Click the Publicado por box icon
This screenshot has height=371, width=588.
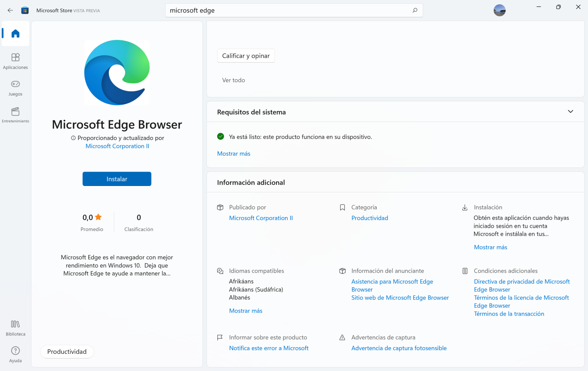[220, 207]
